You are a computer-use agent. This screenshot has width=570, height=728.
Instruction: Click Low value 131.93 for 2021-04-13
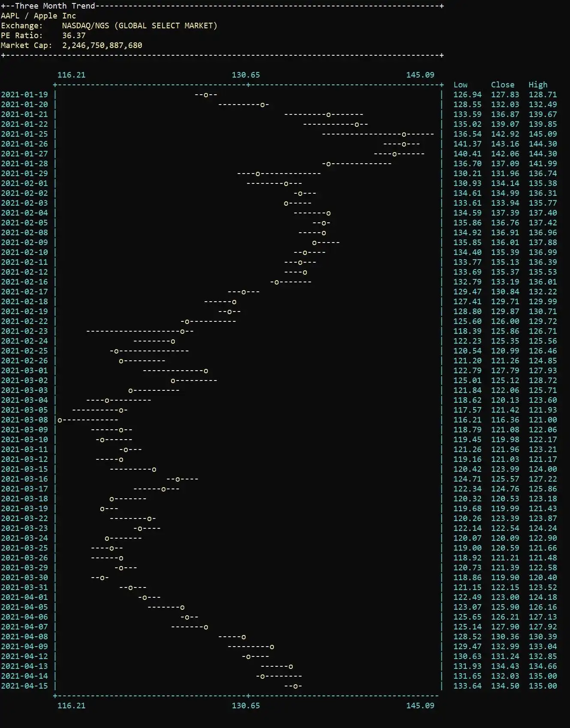468,666
